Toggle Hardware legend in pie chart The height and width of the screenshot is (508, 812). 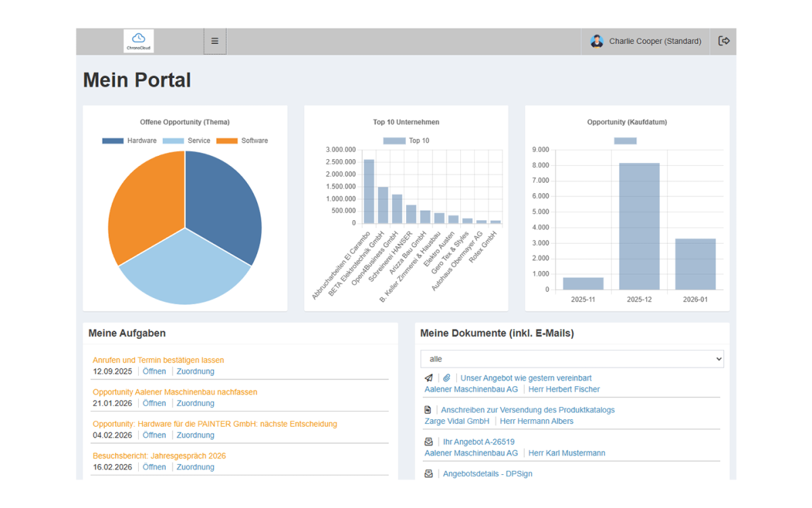[129, 141]
